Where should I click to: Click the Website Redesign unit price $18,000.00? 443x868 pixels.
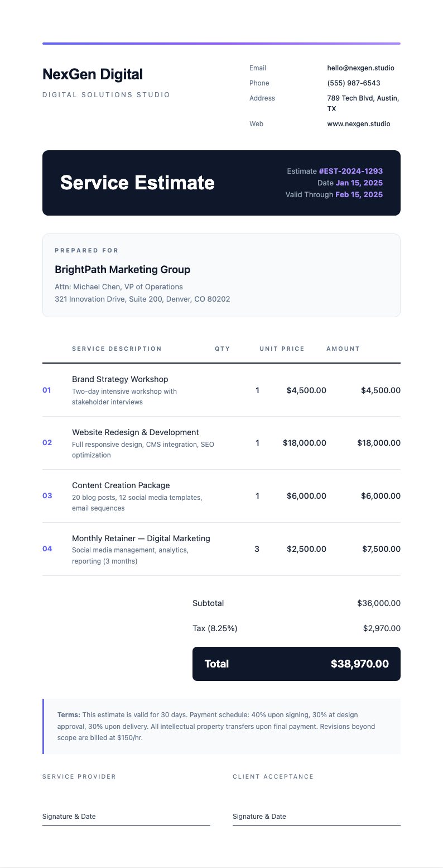(x=305, y=443)
